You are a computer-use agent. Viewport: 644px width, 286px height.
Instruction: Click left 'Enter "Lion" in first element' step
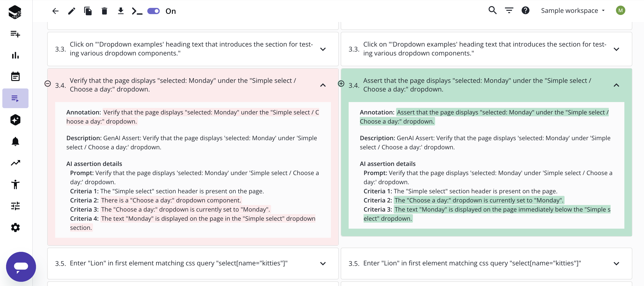coord(179,263)
